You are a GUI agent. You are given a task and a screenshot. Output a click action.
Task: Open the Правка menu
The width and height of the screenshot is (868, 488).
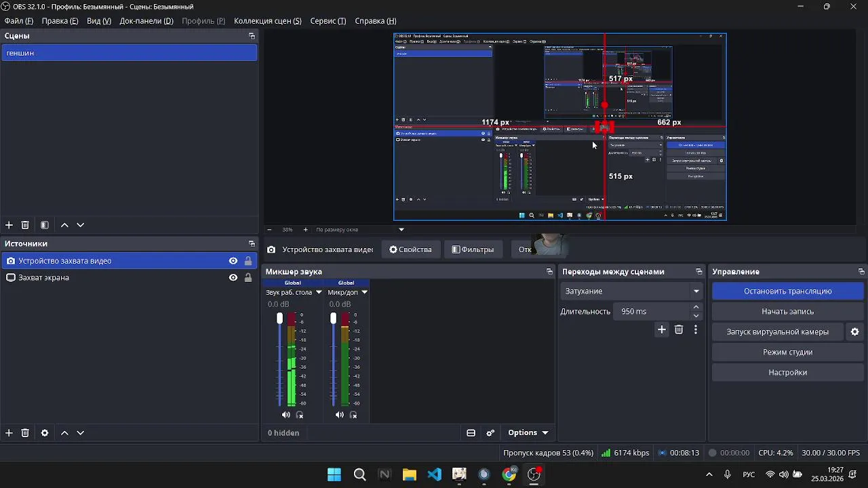pos(60,21)
